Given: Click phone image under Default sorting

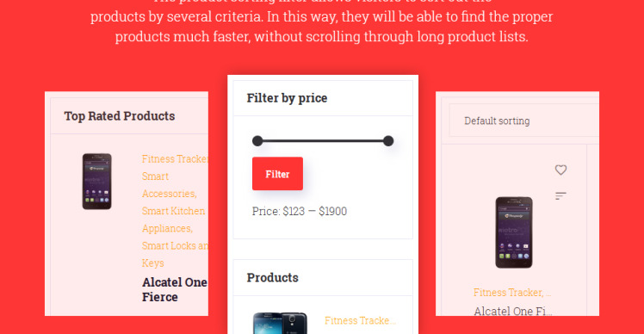Looking at the screenshot, I should point(514,232).
